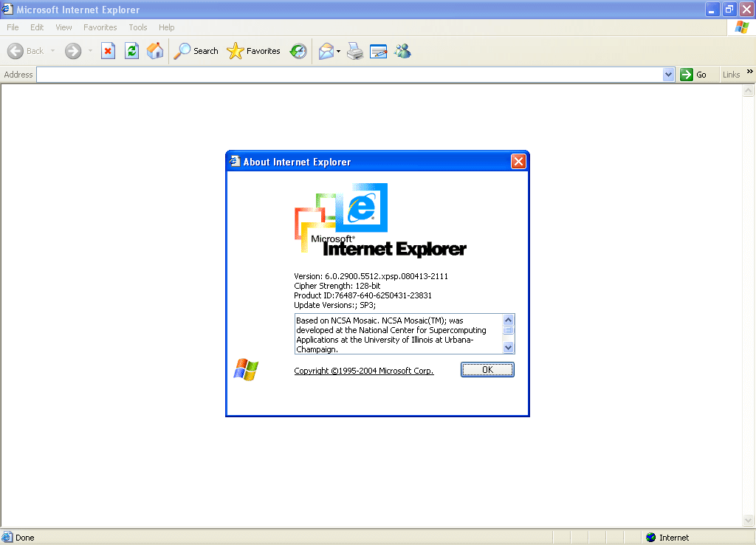
Task: Expand the address bar history dropdown
Action: tap(669, 74)
